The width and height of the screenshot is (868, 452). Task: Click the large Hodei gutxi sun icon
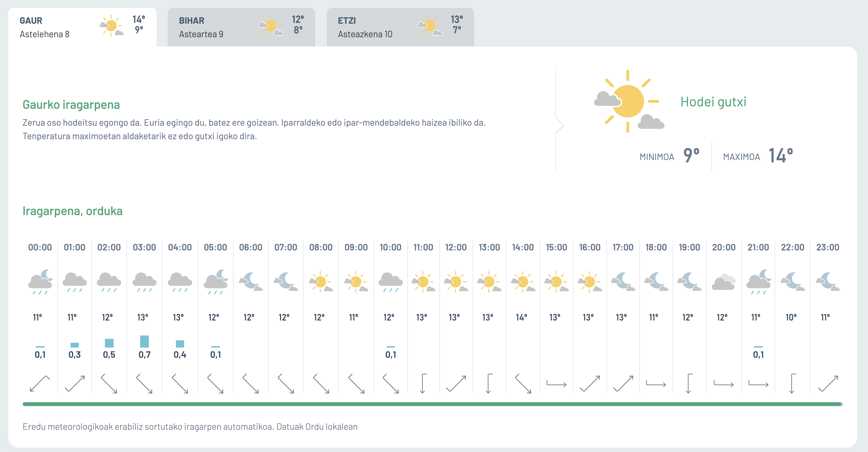[x=629, y=101]
